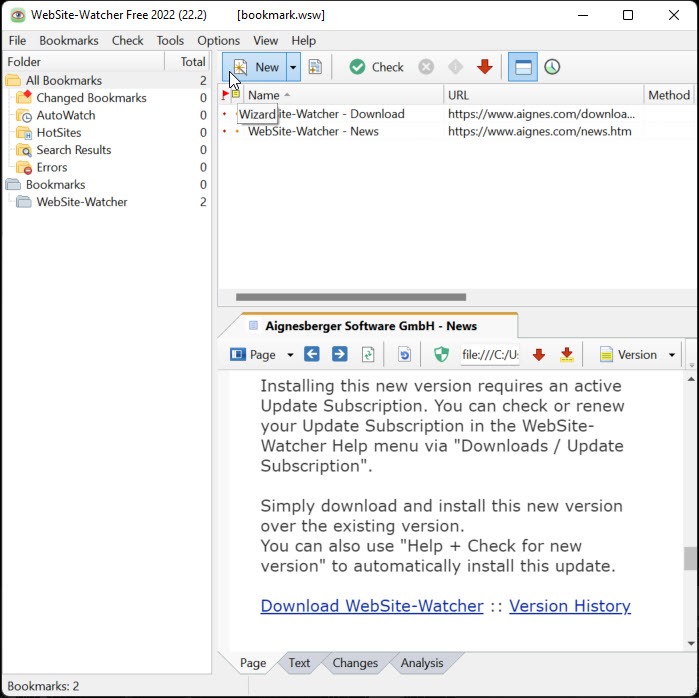Click the Version History link
This screenshot has width=699, height=698.
pos(569,606)
